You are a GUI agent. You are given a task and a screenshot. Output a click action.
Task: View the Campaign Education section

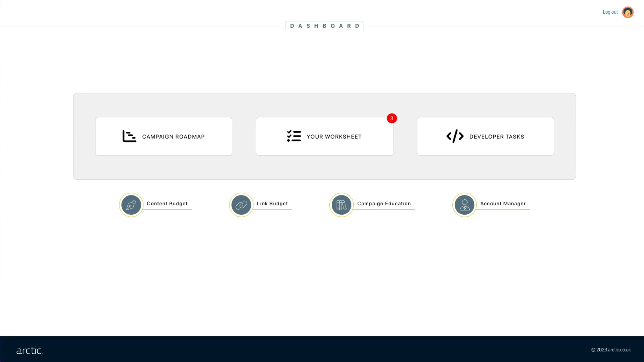(x=384, y=204)
